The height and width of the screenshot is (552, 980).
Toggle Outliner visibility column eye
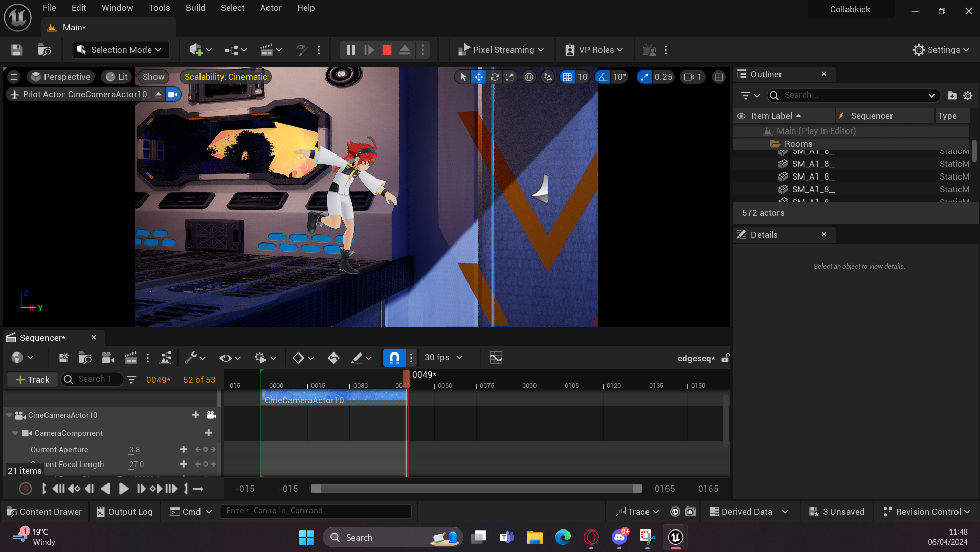(741, 116)
